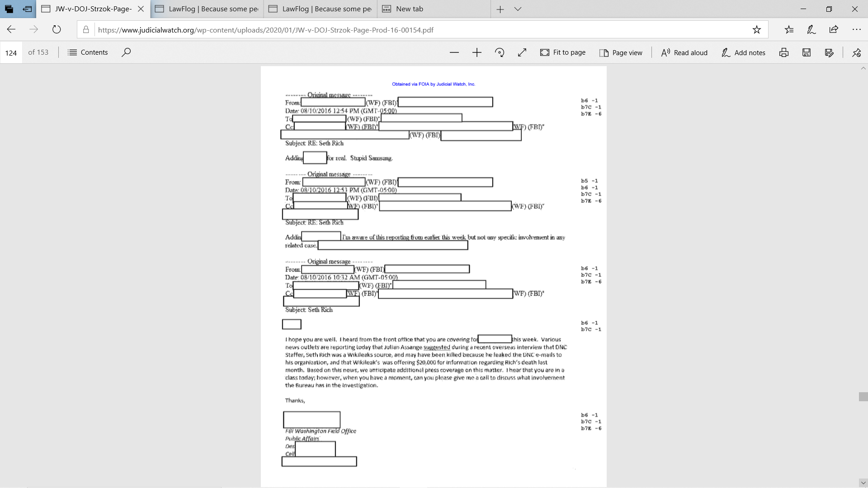Viewport: 868px width, 488px height.
Task: Print the PDF document
Action: point(784,52)
